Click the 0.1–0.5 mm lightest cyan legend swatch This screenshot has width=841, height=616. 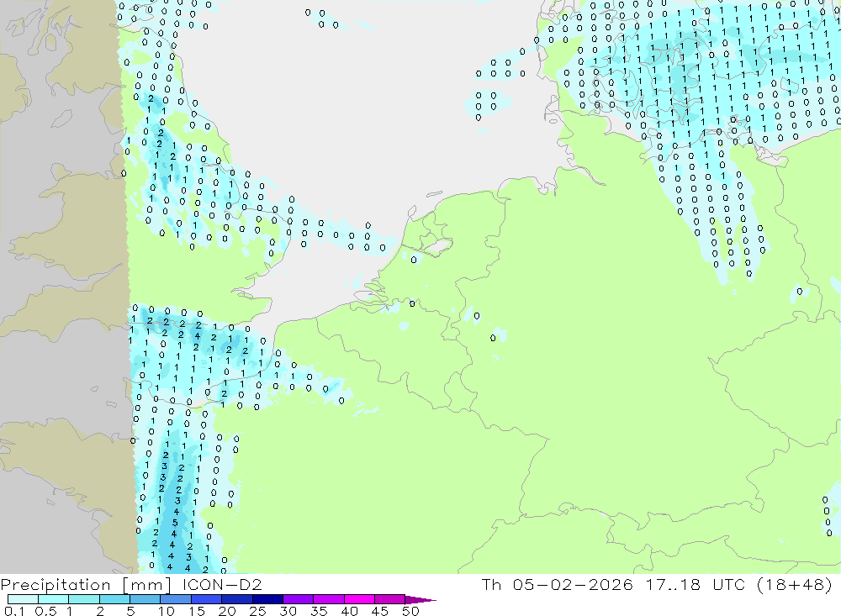point(23,599)
